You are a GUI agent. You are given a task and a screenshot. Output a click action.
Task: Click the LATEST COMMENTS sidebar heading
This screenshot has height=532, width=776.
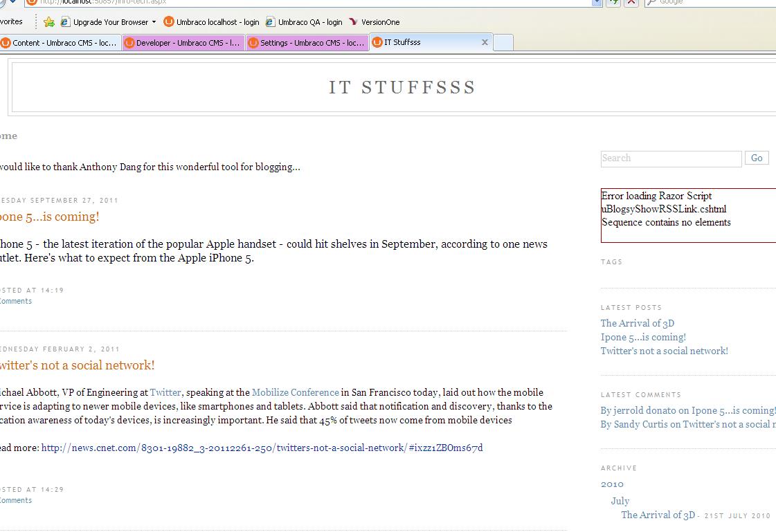point(641,394)
